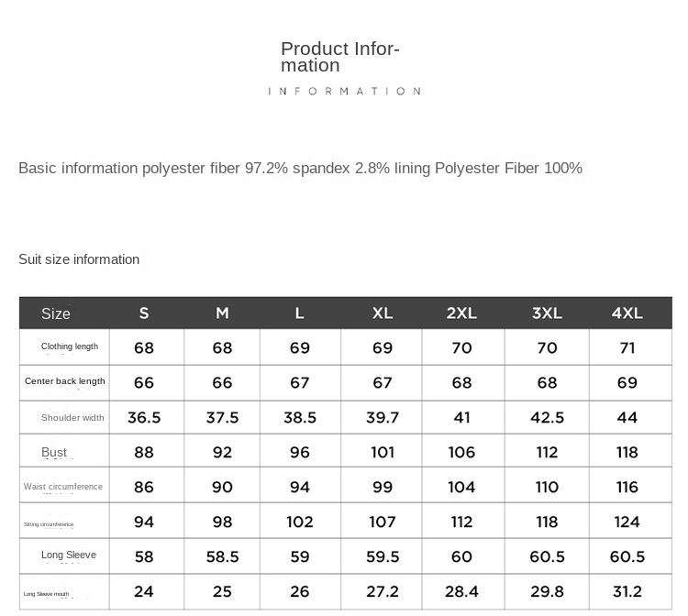Click the Center back length row label
Screen dimensions: 688x616
65,381
